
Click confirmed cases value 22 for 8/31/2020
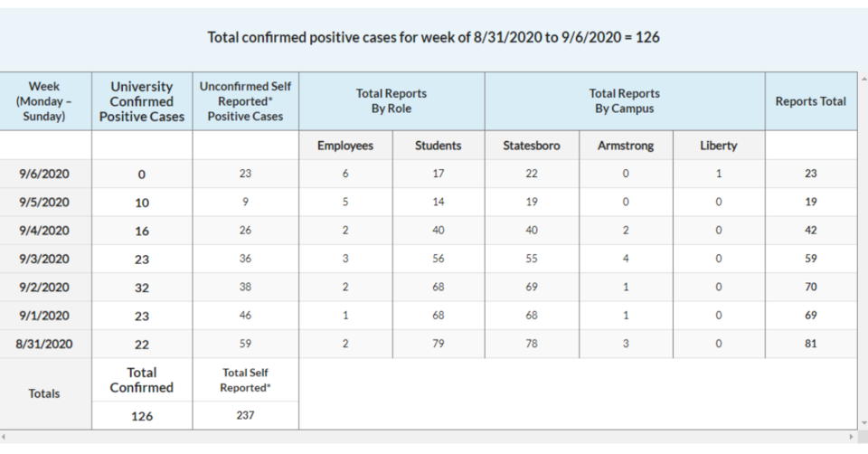tap(142, 345)
